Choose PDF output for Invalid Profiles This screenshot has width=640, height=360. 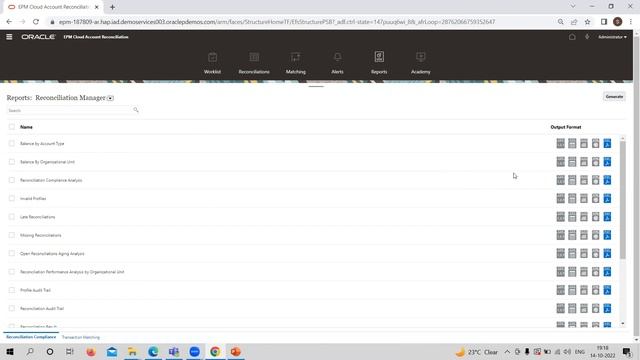pos(607,198)
